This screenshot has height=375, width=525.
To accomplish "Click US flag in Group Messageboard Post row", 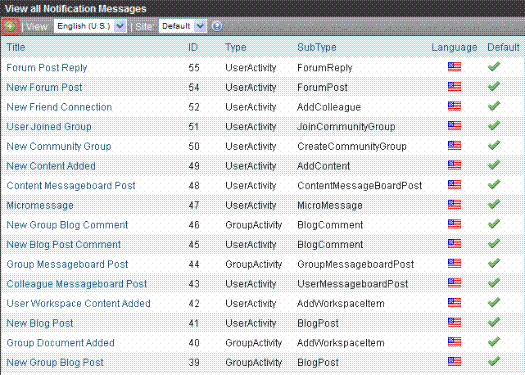I will pos(454,263).
